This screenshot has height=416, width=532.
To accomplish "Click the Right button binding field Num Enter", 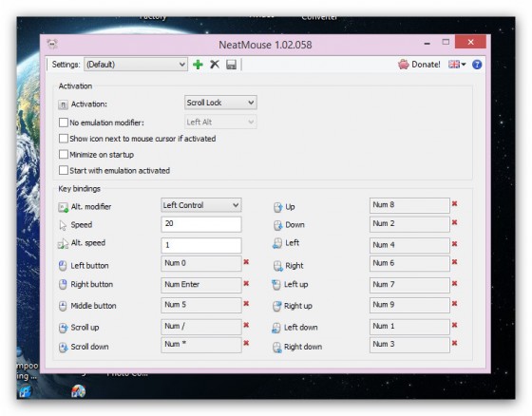I will 201,285.
